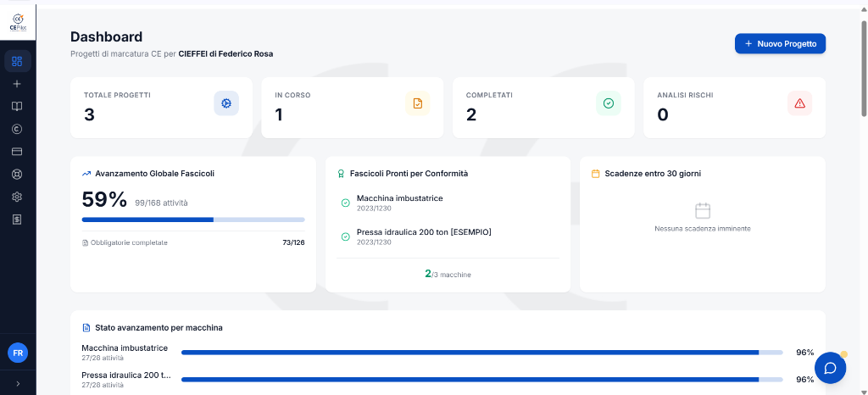This screenshot has width=868, height=395.
Task: Open the open-book icon in sidebar
Action: (x=17, y=106)
